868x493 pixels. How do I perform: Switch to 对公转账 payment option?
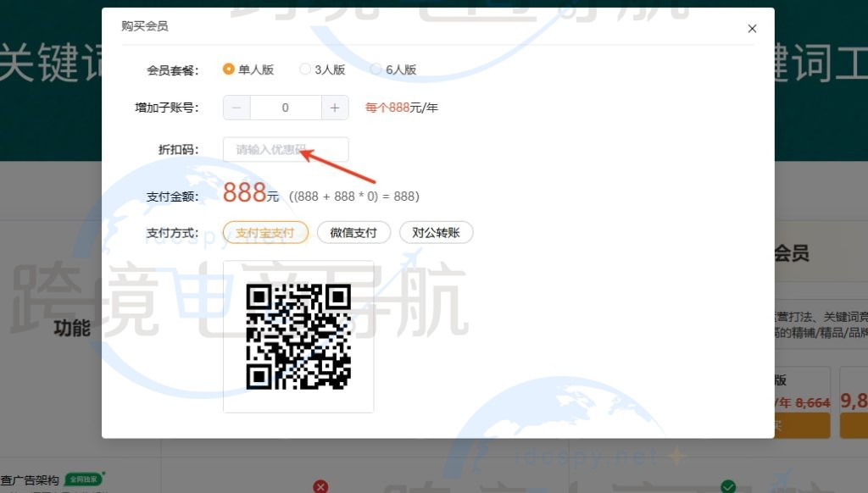[x=436, y=232]
